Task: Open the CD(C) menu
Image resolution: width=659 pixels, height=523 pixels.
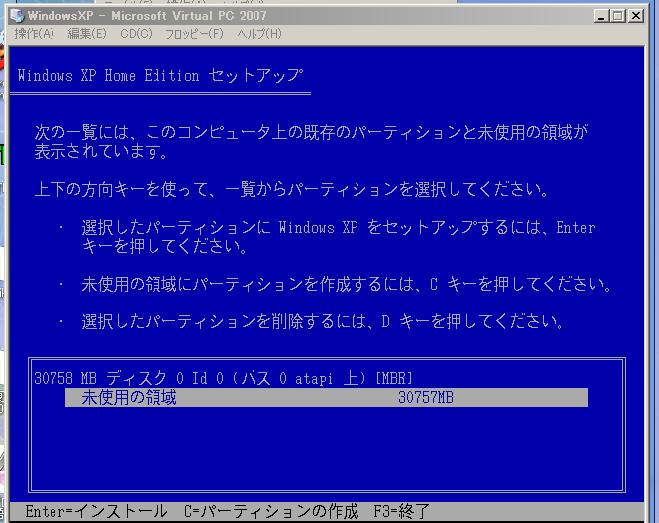Action: (x=136, y=34)
